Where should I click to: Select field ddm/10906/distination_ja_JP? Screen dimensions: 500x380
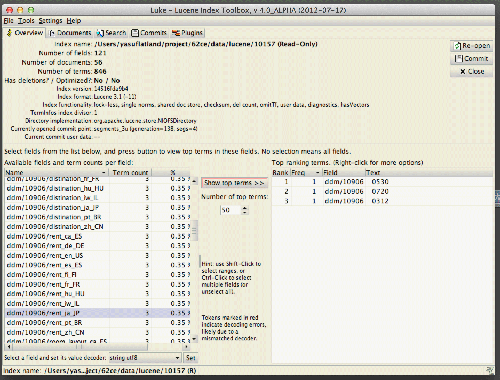(97, 207)
